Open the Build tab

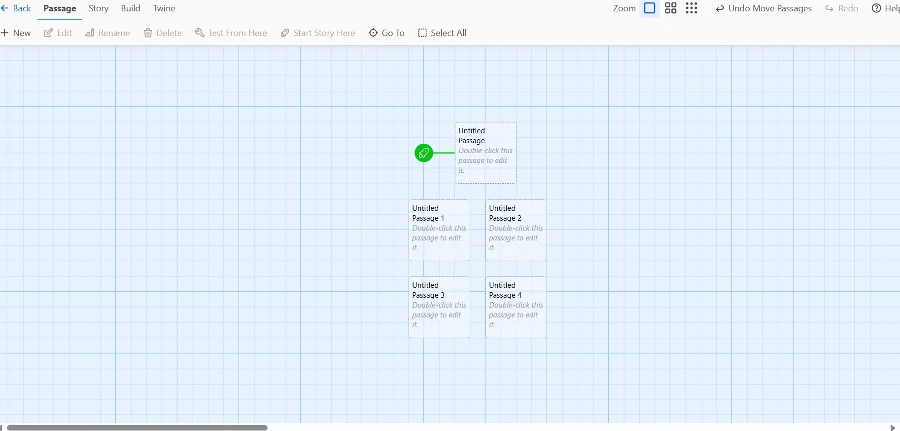coord(130,8)
